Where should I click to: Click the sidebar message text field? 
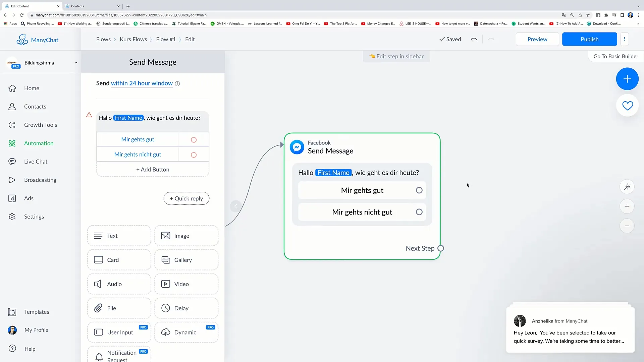153,121
